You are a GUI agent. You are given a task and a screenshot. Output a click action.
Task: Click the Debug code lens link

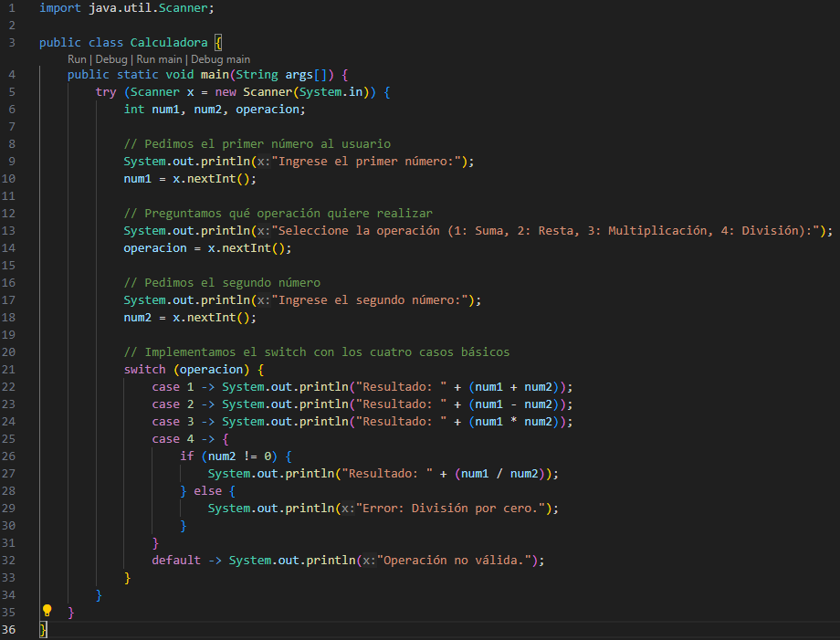click(x=111, y=59)
